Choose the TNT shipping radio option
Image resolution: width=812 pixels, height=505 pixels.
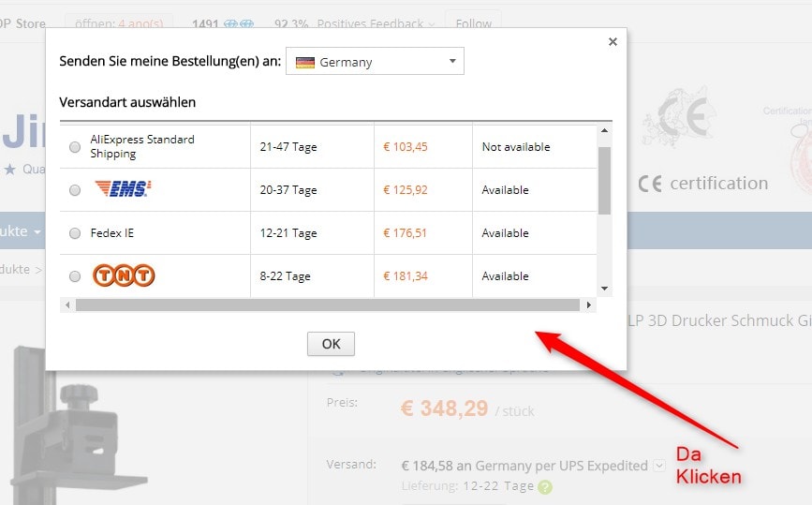tap(75, 276)
